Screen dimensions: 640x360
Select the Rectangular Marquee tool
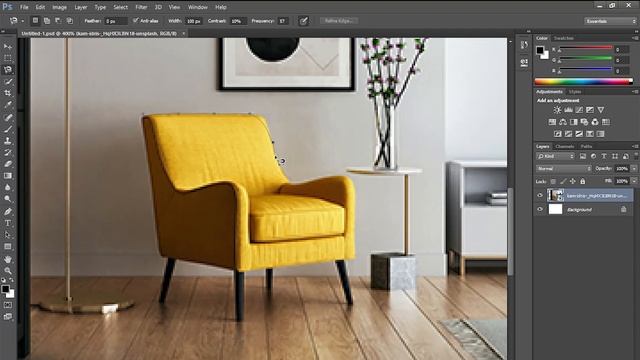click(x=8, y=58)
